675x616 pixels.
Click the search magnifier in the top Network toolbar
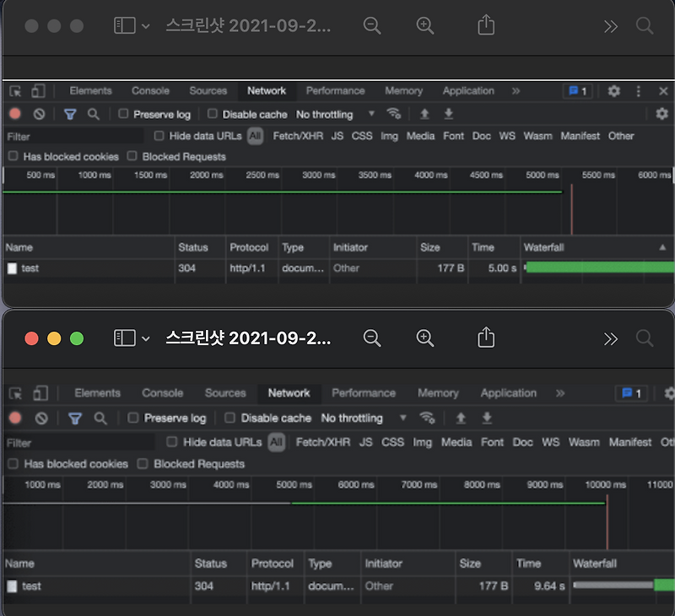coord(93,114)
